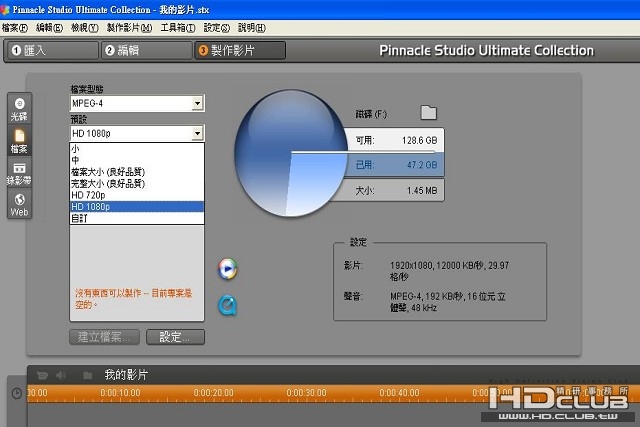Choose HD 720p preset
640x427 pixels.
[x=137, y=195]
